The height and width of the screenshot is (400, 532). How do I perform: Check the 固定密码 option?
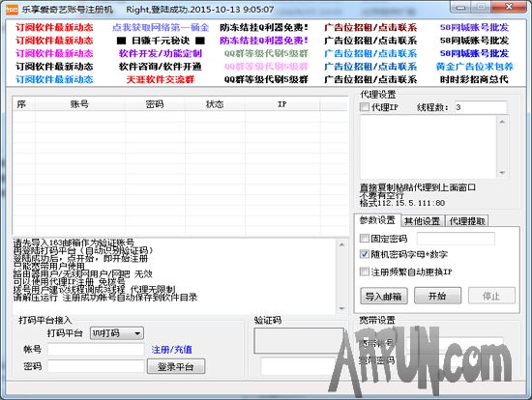(x=365, y=239)
